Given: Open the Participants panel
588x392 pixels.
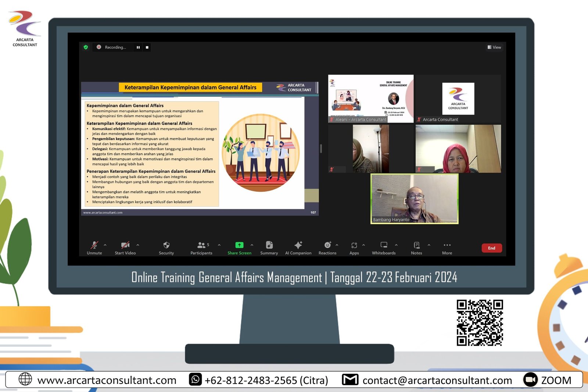Looking at the screenshot, I should tap(201, 245).
